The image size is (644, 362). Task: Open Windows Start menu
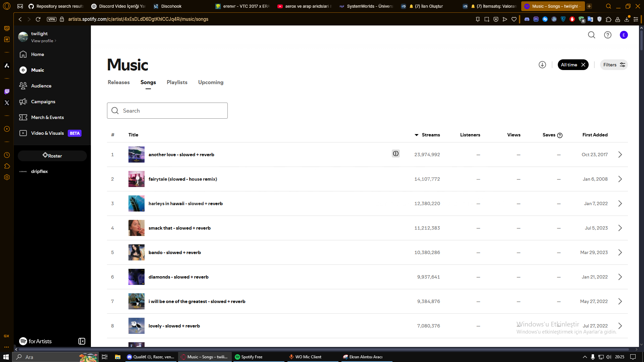(x=6, y=357)
